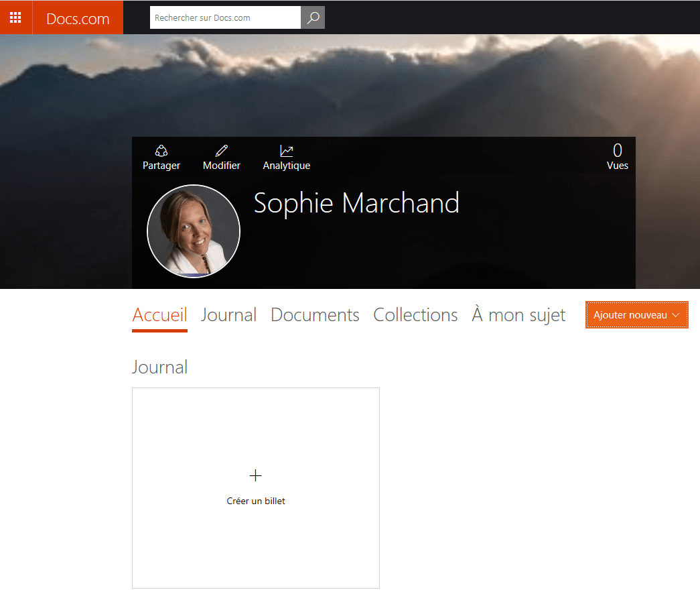Screen dimensions: 700x596
Task: Click the Créer un billet label
Action: tap(256, 501)
